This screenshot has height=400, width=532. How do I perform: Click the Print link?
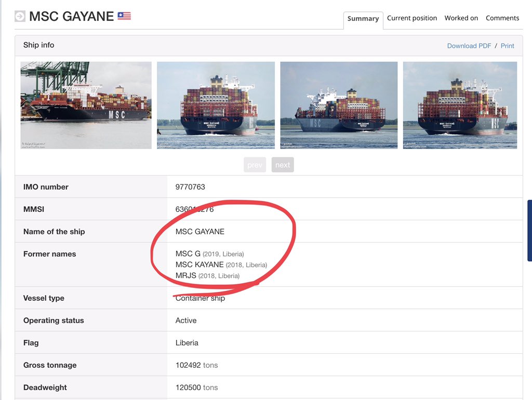pos(507,46)
